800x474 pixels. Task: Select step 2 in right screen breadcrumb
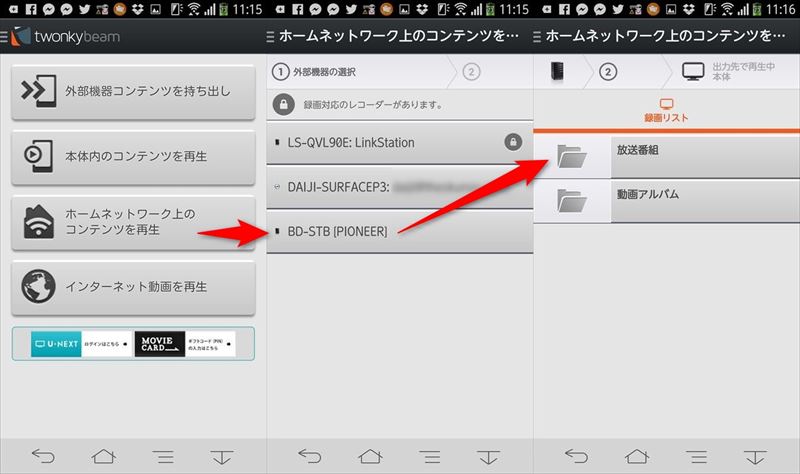click(x=608, y=72)
